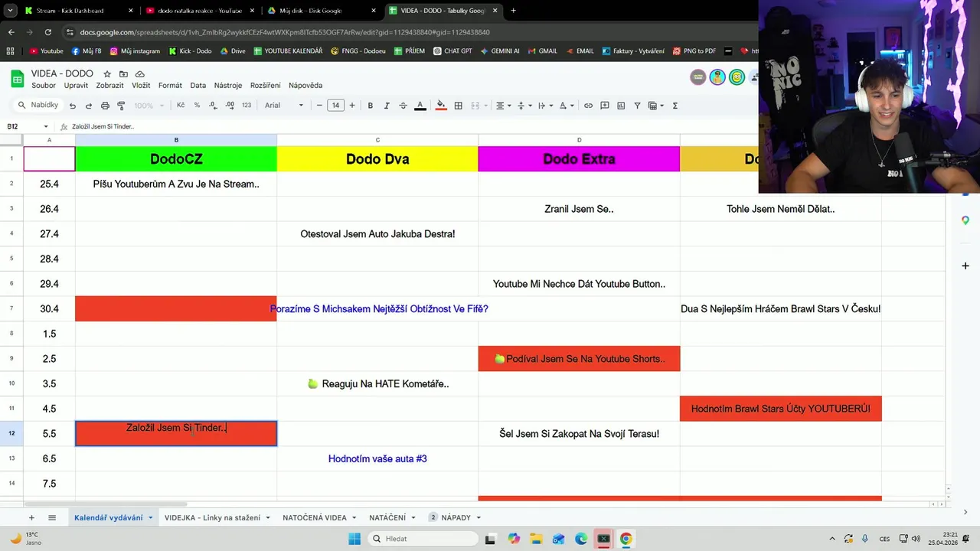Insert a chart from the toolbar
Screen dimensions: 980x551
tap(621, 106)
